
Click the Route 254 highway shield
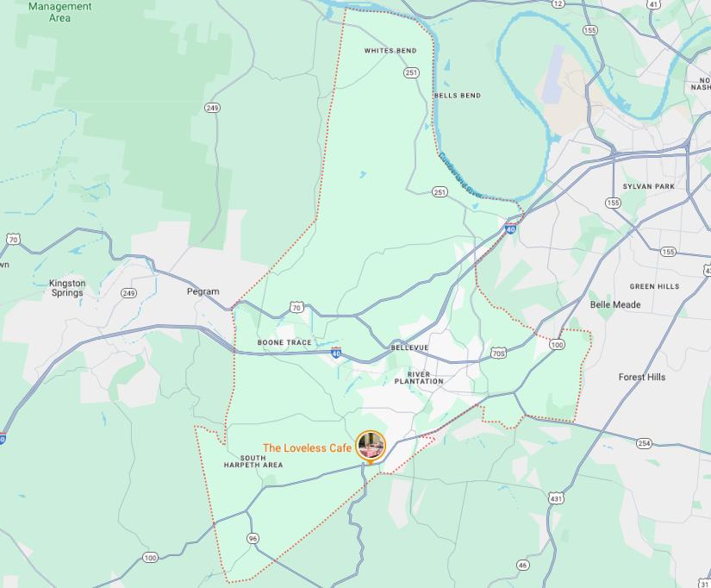tap(644, 443)
